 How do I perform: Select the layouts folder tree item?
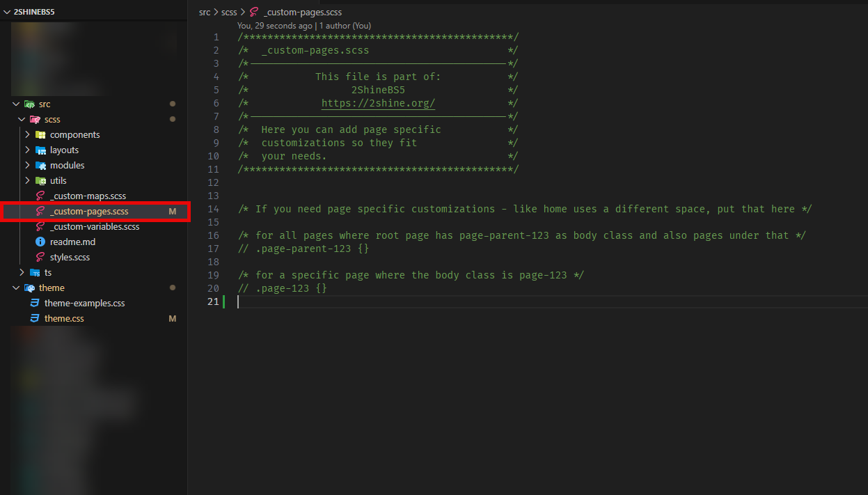pyautogui.click(x=65, y=150)
